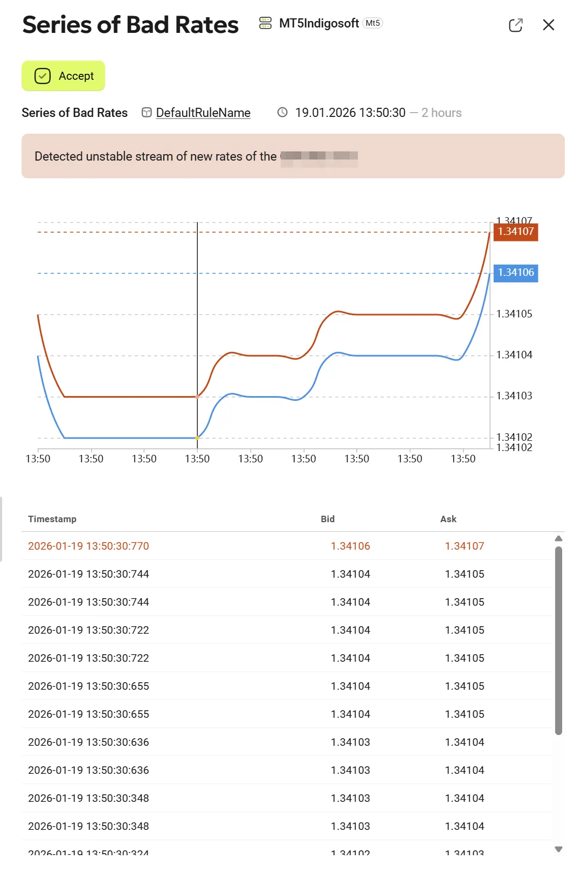Image resolution: width=588 pixels, height=880 pixels.
Task: Click the Accept button
Action: (64, 76)
